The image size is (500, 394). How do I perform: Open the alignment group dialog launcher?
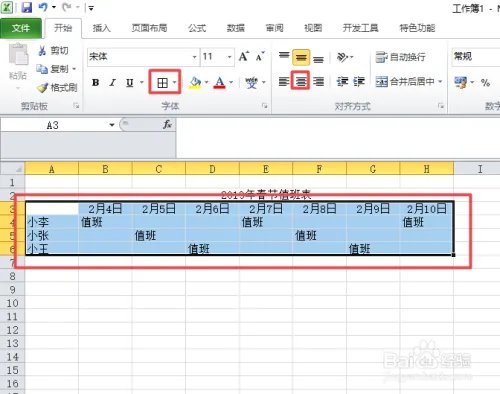coord(441,106)
